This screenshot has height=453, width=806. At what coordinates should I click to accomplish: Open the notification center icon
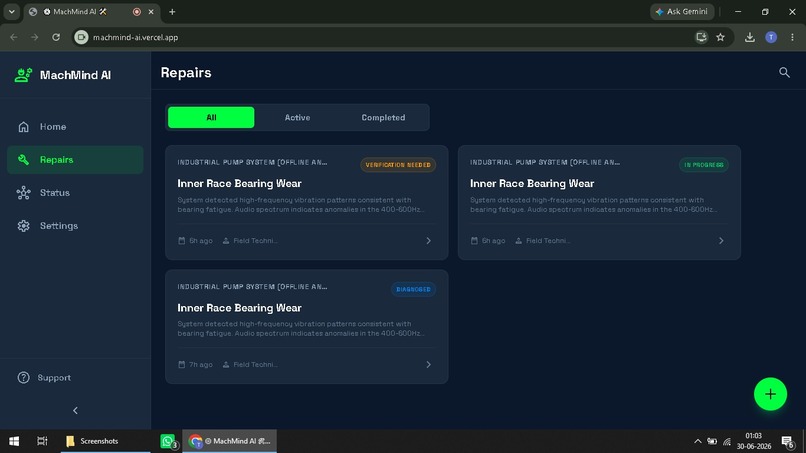coord(787,441)
